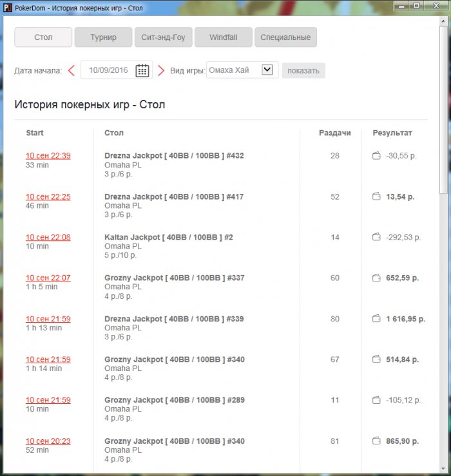Click the result value 865,90 р.

(403, 441)
